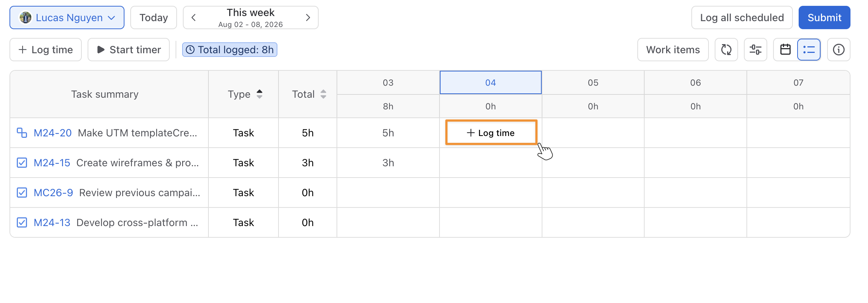The height and width of the screenshot is (303, 868).
Task: Sort by the Total column
Action: click(308, 94)
